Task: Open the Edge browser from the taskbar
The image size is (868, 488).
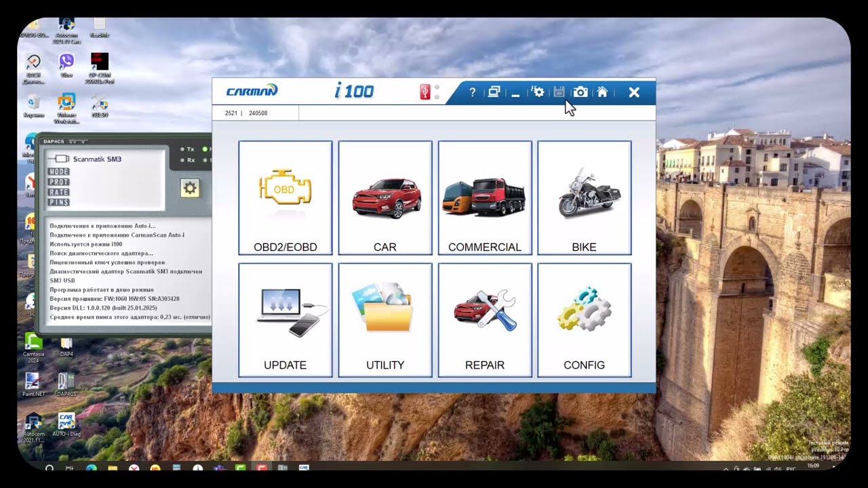Action: (92, 468)
